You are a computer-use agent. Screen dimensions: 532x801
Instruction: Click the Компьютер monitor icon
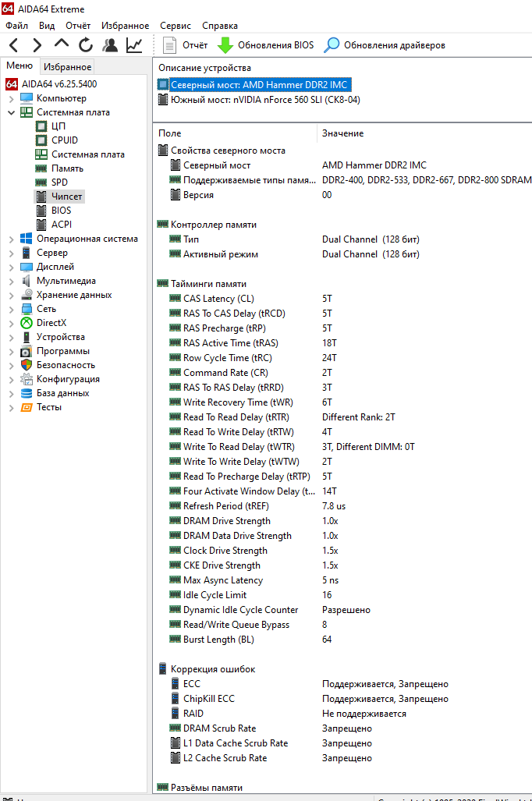point(27,98)
